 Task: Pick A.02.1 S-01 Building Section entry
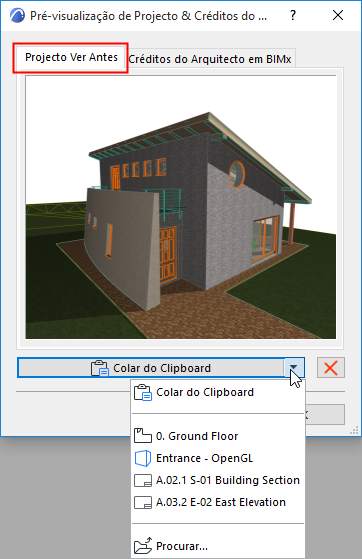[x=218, y=480]
